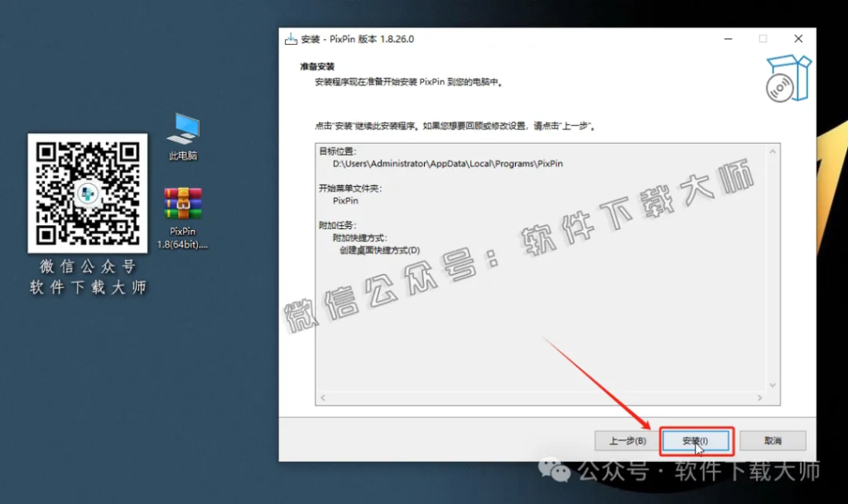Click 安装(I) to start the installation
This screenshot has height=504, width=848.
click(x=696, y=440)
